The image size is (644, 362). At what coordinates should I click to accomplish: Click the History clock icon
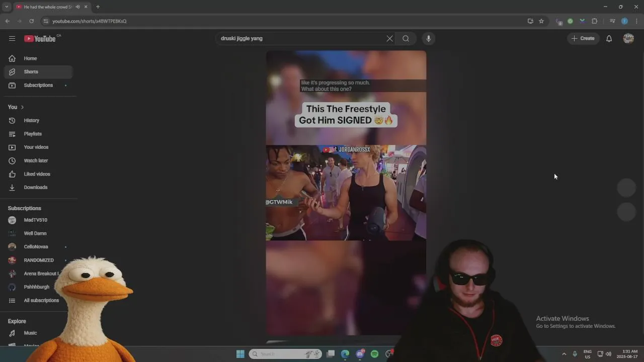point(12,121)
